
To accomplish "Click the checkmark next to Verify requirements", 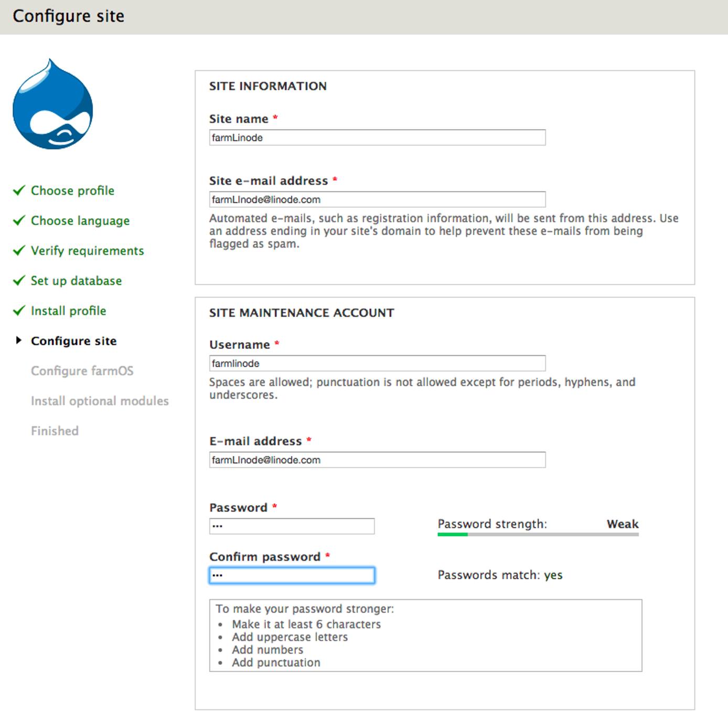I will point(19,250).
